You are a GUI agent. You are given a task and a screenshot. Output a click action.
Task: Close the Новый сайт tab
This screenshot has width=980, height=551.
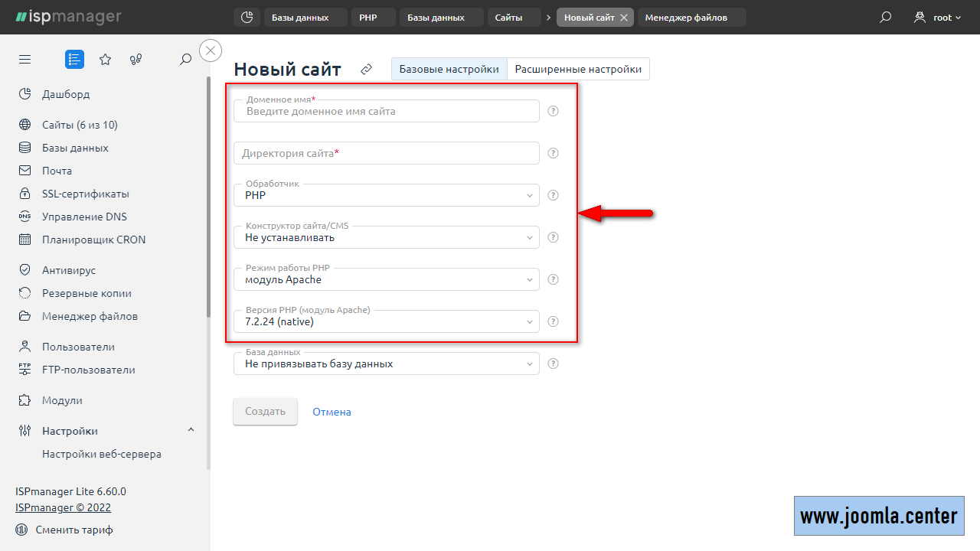point(624,18)
